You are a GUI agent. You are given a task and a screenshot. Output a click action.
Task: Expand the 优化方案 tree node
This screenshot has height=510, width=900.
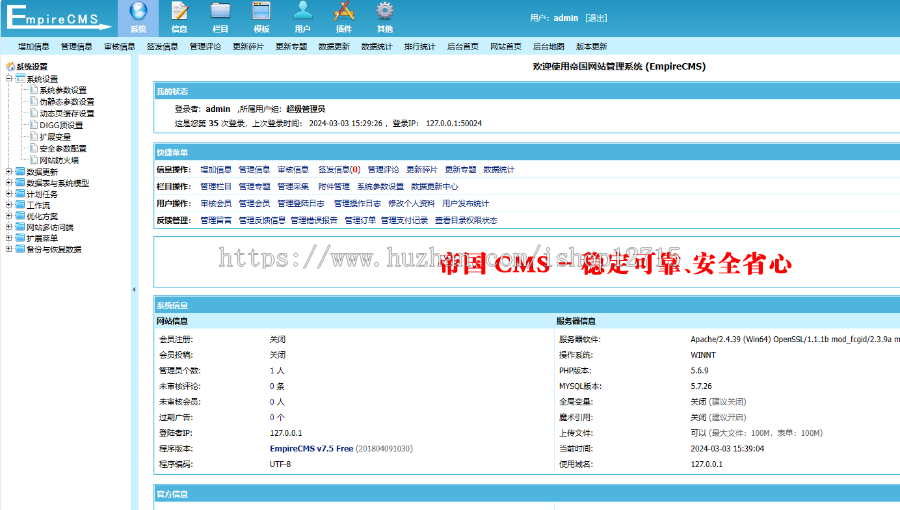click(x=9, y=216)
